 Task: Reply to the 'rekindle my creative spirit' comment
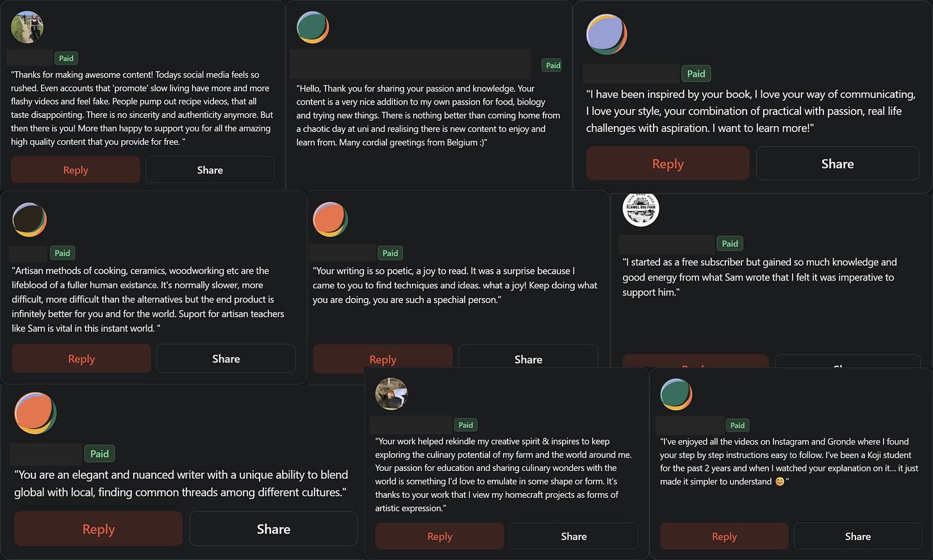(440, 536)
